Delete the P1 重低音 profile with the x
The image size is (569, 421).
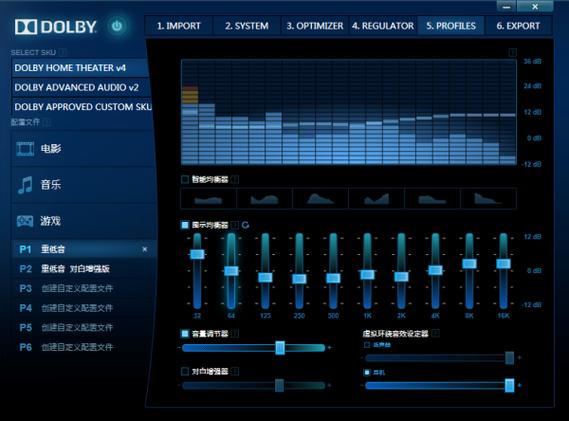click(x=145, y=249)
